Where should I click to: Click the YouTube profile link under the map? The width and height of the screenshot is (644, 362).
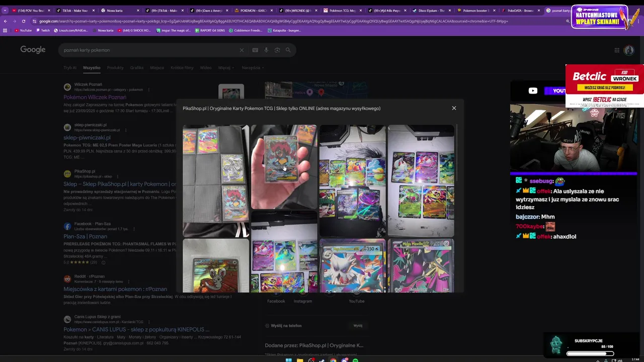pos(357,301)
